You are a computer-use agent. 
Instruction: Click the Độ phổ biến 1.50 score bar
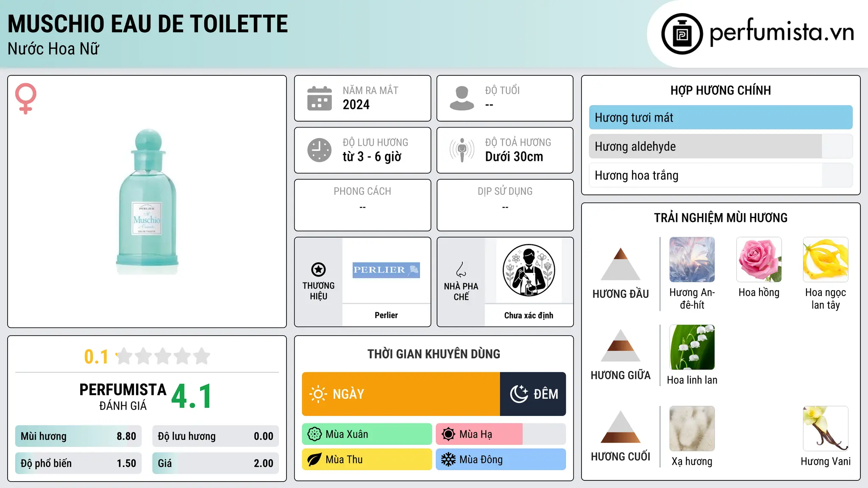point(78,463)
